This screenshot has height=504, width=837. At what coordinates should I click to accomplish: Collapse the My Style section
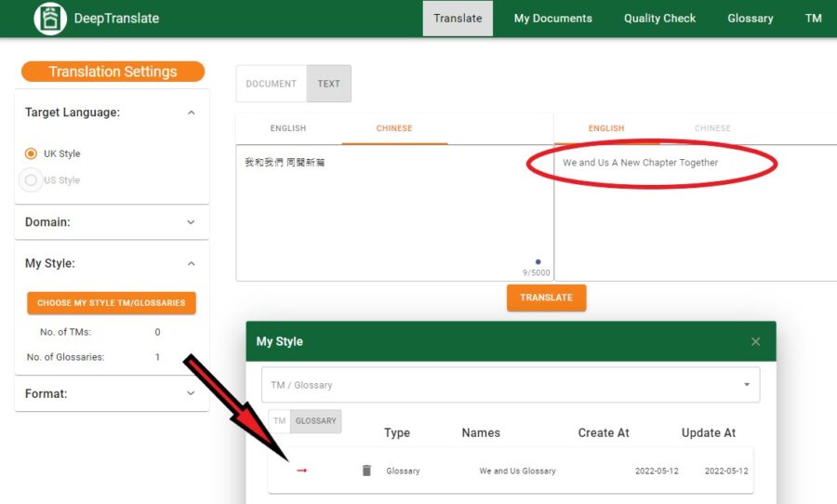[x=191, y=264]
